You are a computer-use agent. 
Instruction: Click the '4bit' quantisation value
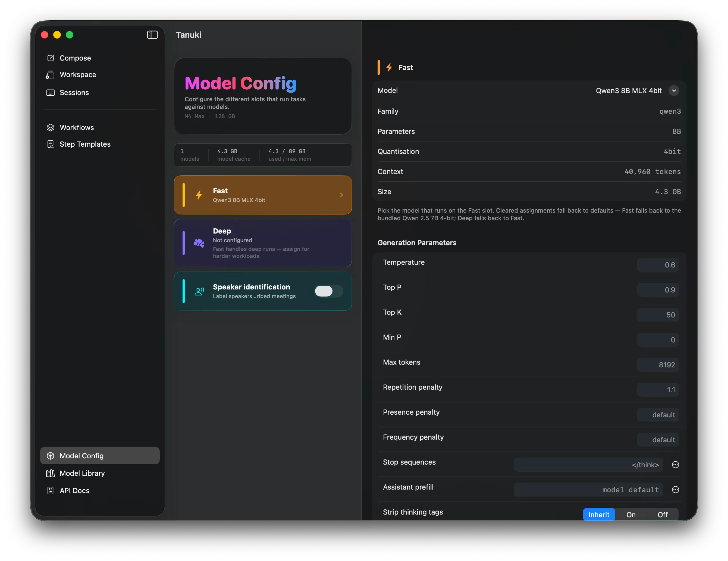point(672,152)
